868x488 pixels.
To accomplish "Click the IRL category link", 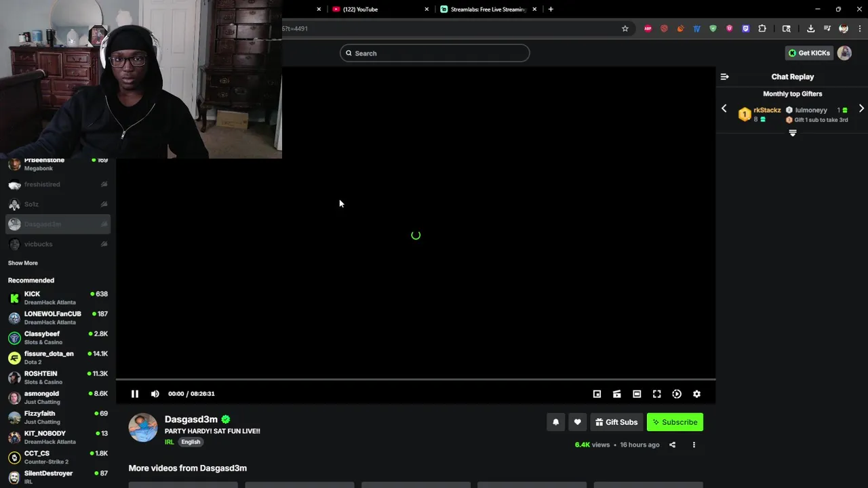I will 170,442.
